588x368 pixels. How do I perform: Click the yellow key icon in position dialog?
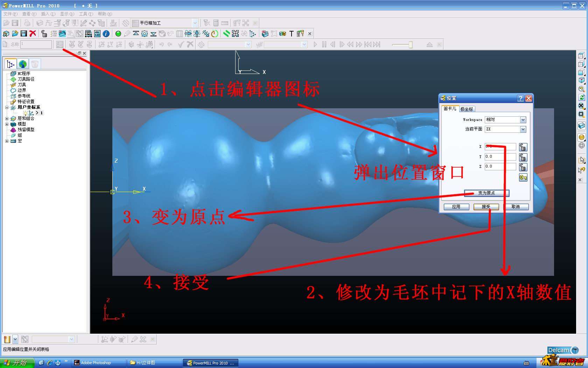point(523,178)
